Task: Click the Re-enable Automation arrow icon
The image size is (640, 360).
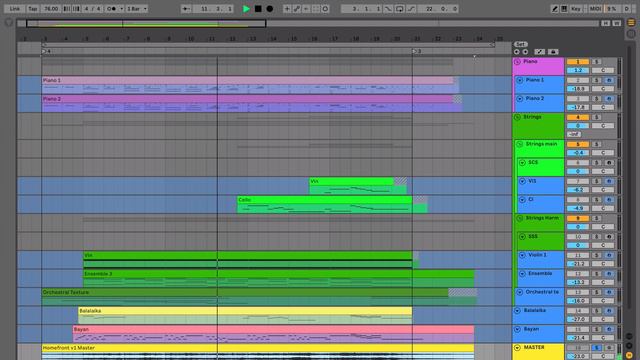Action: click(306, 9)
